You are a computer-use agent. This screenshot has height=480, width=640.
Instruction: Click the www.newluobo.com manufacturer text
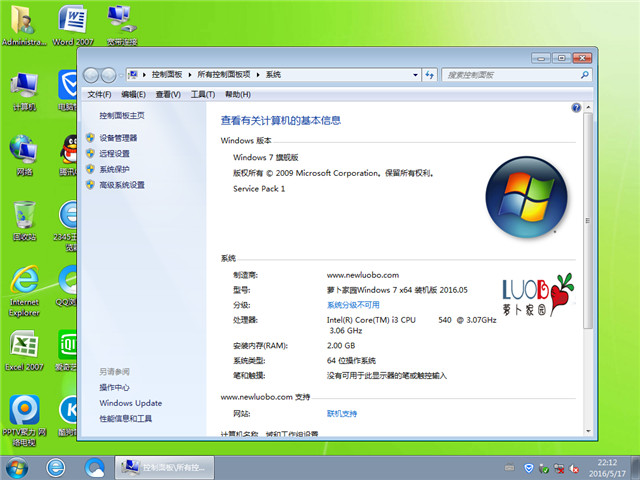[x=363, y=275]
